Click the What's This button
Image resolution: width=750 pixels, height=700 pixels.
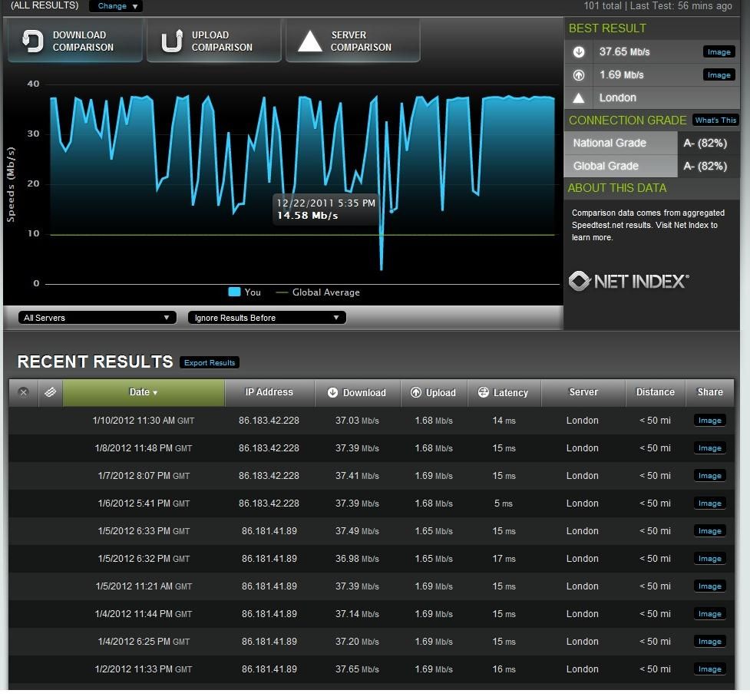click(x=715, y=121)
